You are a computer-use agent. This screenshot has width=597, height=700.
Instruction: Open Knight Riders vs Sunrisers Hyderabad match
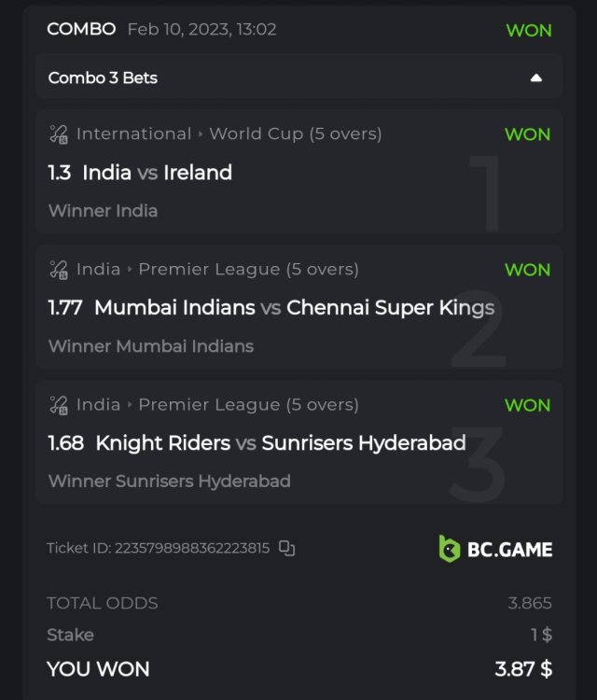280,443
